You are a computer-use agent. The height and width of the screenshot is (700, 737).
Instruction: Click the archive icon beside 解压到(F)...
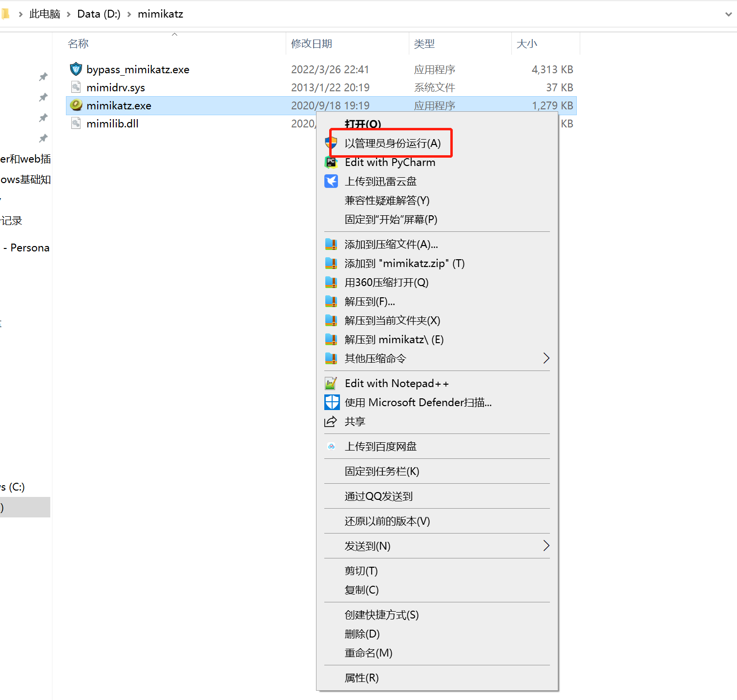coord(331,301)
